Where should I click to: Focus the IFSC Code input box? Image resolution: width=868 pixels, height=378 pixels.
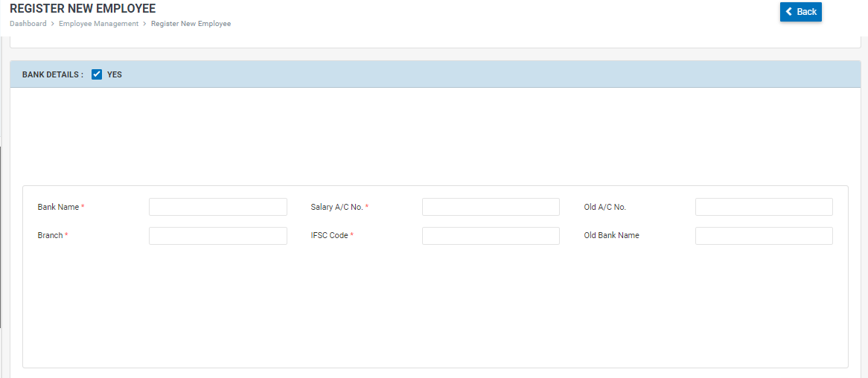[491, 236]
